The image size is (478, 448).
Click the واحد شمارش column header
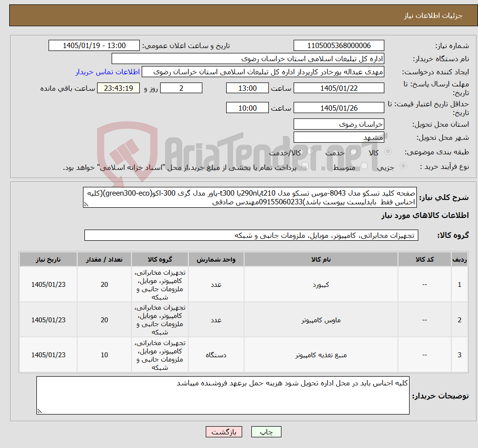pyautogui.click(x=216, y=259)
